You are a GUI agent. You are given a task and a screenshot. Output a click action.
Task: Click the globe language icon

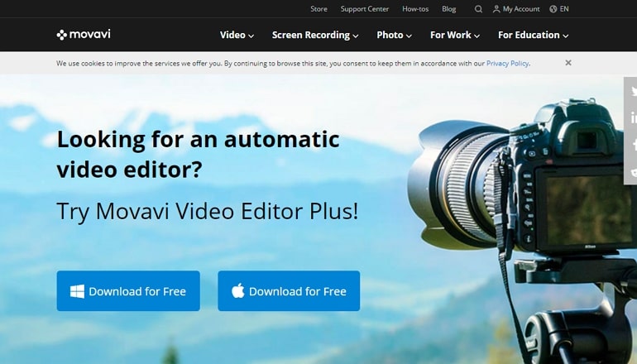(553, 9)
